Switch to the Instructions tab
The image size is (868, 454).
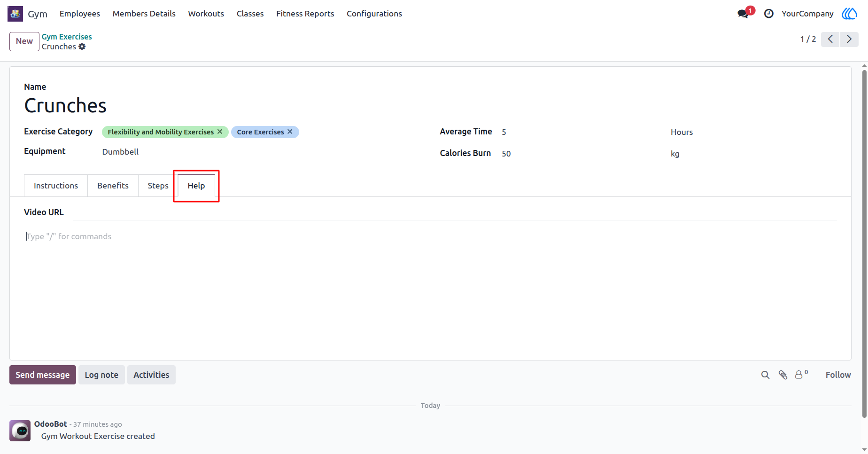click(56, 186)
